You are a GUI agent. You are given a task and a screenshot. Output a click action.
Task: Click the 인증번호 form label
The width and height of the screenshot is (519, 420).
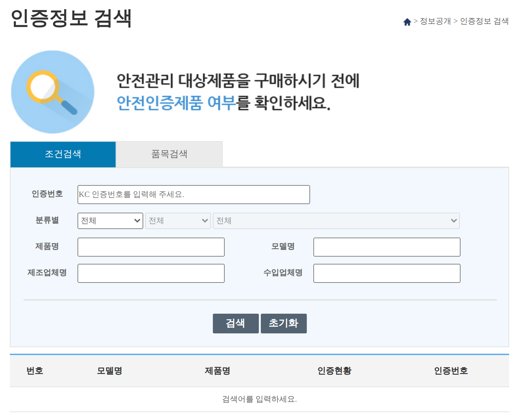coord(47,194)
